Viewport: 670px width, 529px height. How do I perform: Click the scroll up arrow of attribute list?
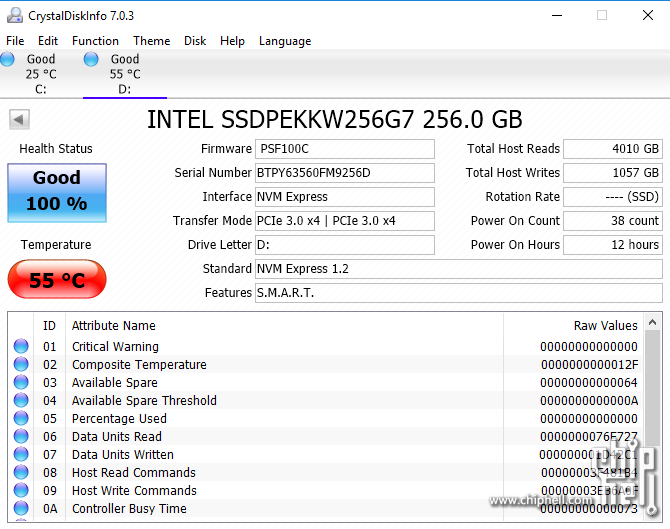click(652, 323)
